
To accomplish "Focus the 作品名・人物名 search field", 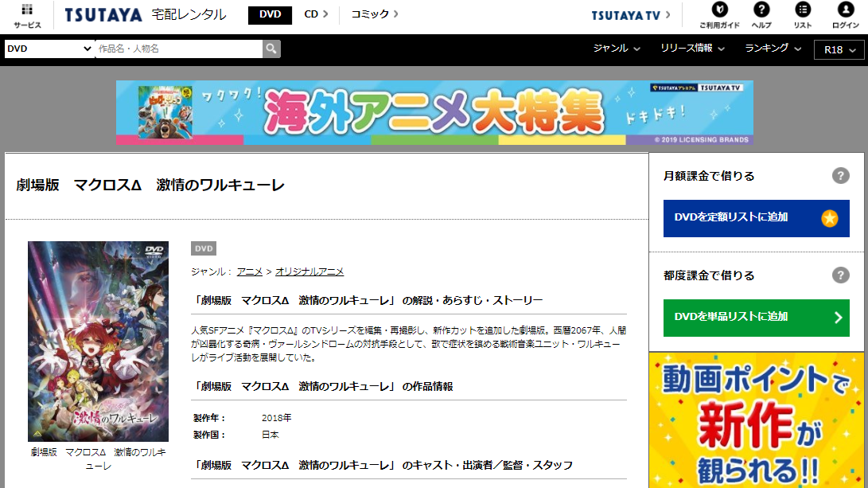I will (178, 49).
